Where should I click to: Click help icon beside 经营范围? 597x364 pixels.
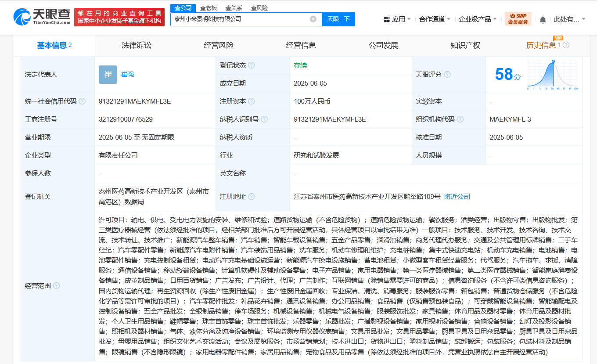point(57,286)
